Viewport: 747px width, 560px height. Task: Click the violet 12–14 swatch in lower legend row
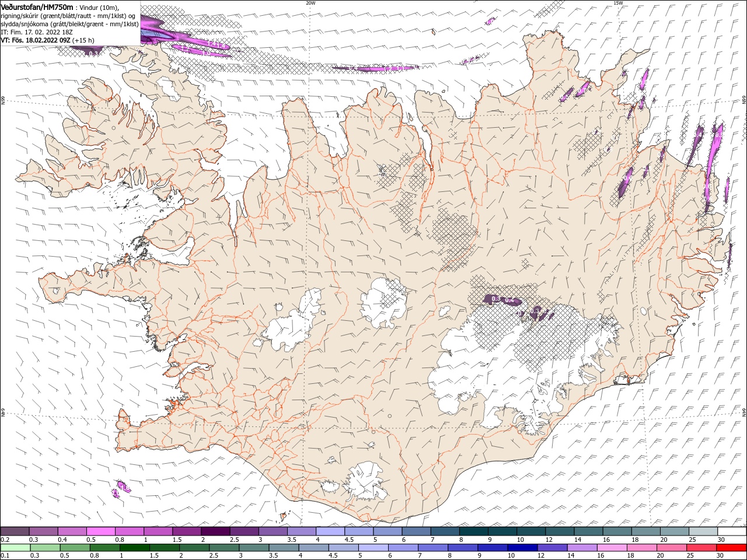tap(552, 548)
